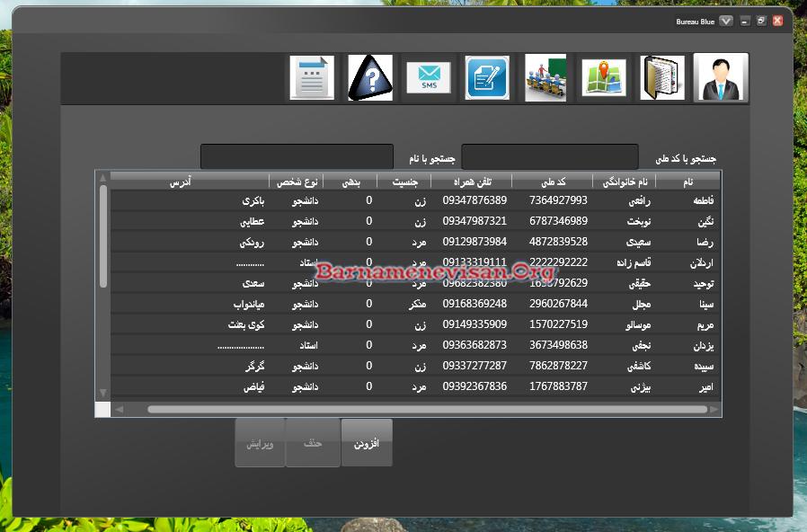Select the name cell نگین
Image resolution: width=807 pixels, height=532 pixels.
click(705, 222)
